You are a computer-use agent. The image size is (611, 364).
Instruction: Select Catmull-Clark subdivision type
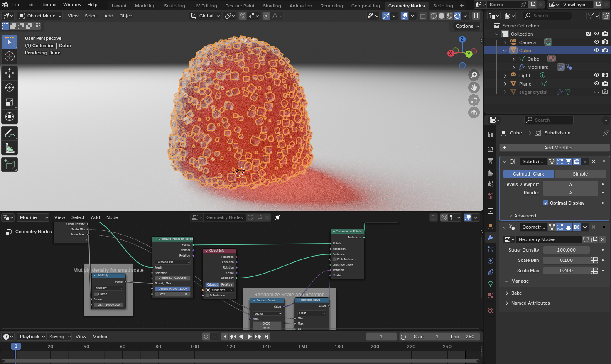coord(528,174)
